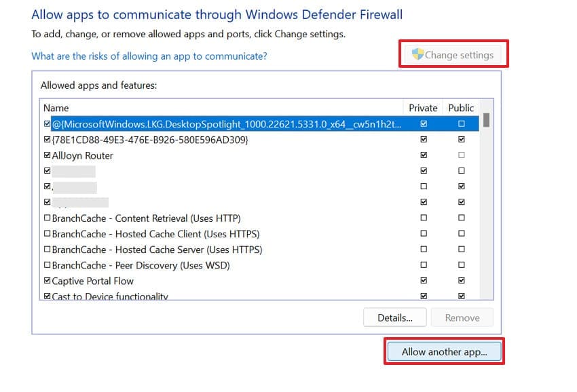The height and width of the screenshot is (392, 577).
Task: Click the Name column header
Action: [x=56, y=108]
